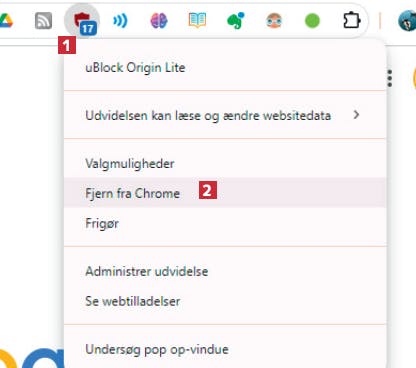Click the chevron arrow beside websitedata
The image size is (416, 368).
click(356, 115)
